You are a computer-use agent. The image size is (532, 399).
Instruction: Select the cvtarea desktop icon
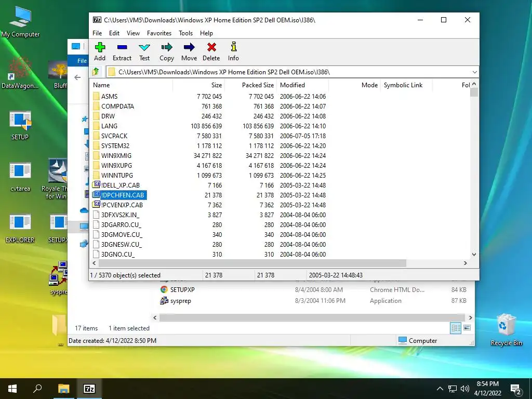click(20, 177)
